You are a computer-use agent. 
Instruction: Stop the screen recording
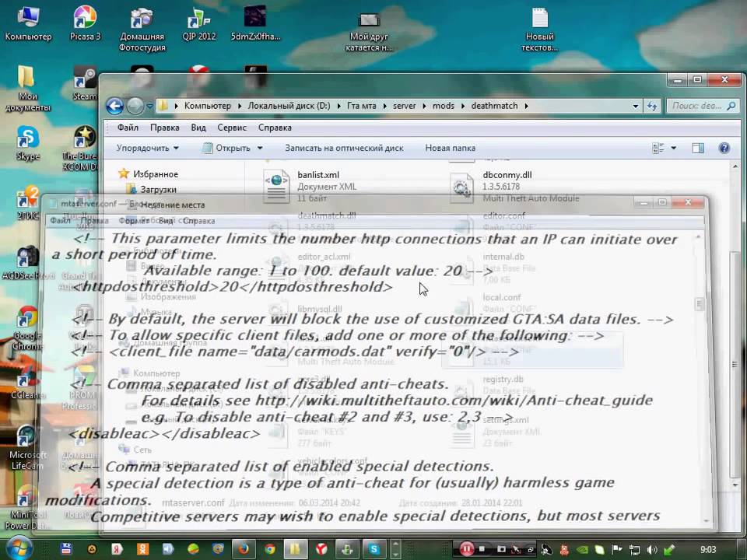pyautogui.click(x=482, y=550)
